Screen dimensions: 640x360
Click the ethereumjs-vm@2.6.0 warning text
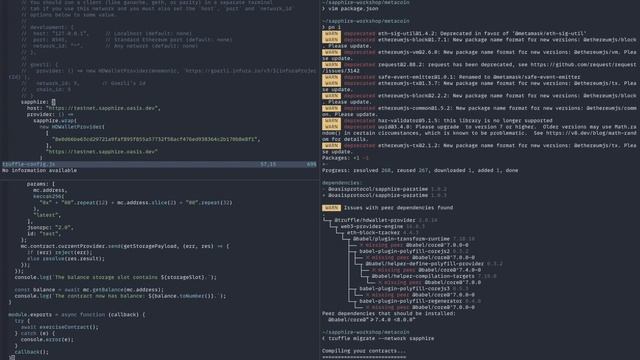click(507, 52)
